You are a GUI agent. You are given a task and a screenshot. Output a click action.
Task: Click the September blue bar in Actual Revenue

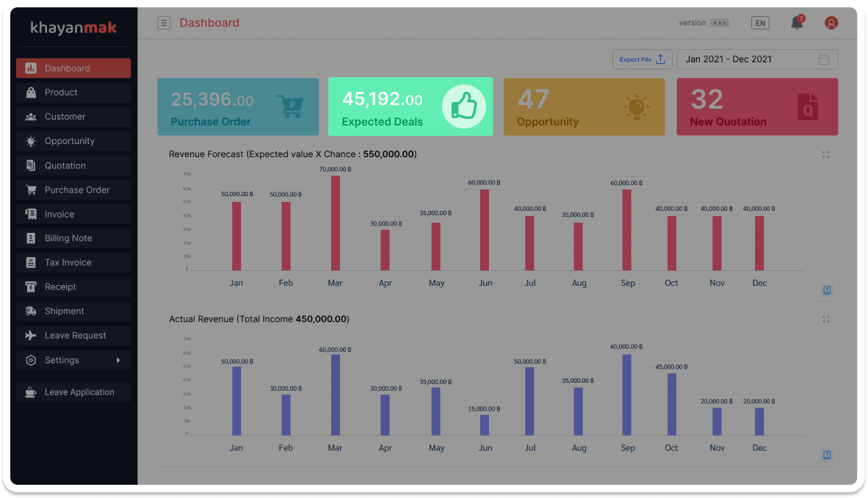(626, 395)
